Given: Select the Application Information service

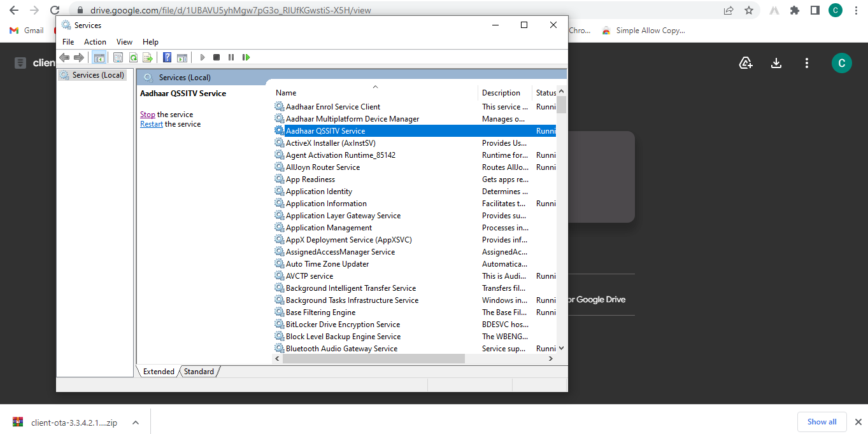Looking at the screenshot, I should tap(415, 204).
